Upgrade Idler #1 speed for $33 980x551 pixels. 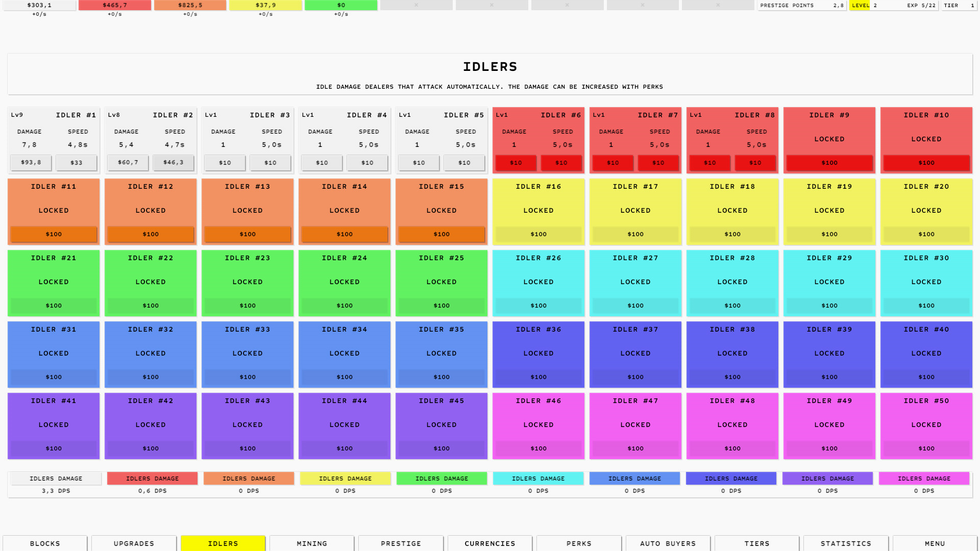point(77,162)
